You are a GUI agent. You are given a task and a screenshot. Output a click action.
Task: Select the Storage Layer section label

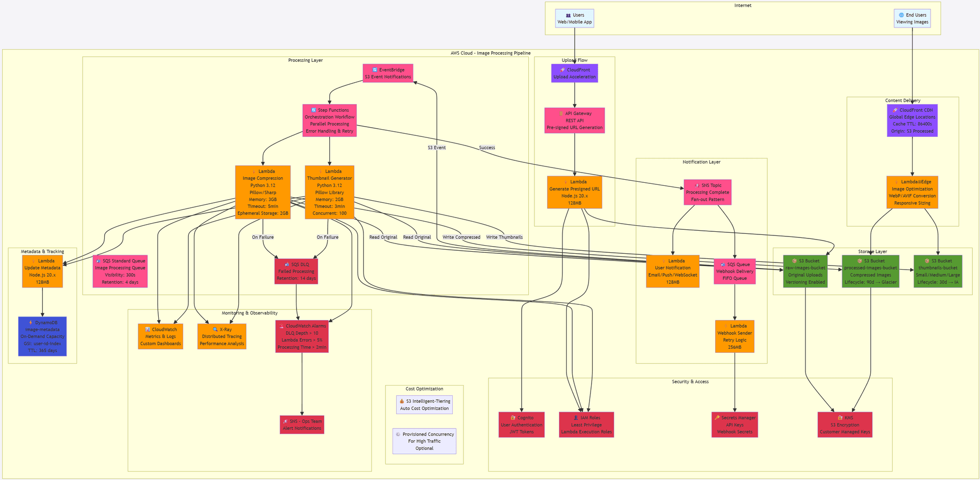pyautogui.click(x=872, y=251)
